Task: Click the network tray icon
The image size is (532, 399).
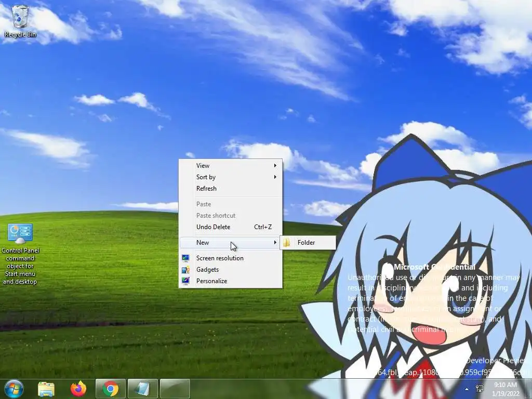Action: point(480,389)
